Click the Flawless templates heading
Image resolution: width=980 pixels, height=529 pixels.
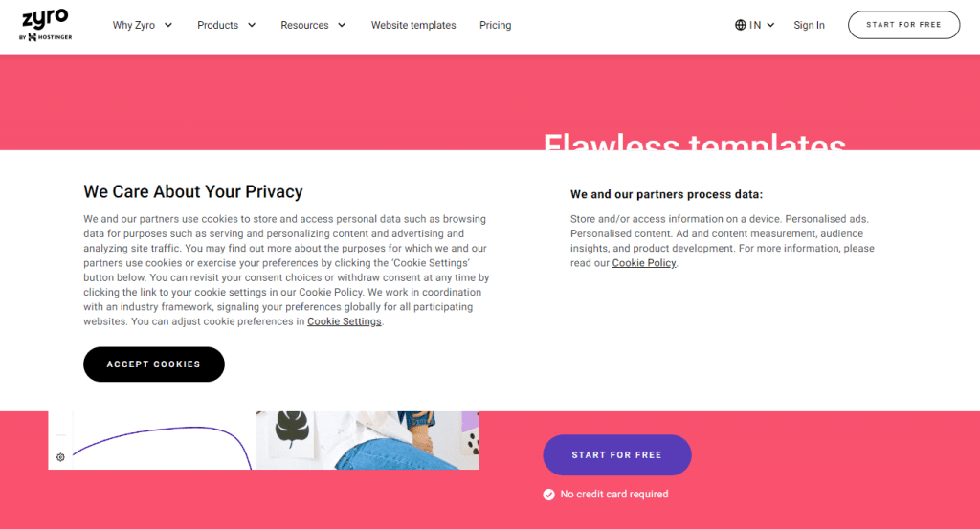tap(695, 141)
